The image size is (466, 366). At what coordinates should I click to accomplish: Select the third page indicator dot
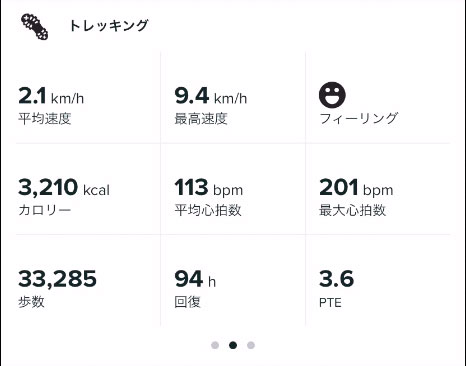point(251,345)
